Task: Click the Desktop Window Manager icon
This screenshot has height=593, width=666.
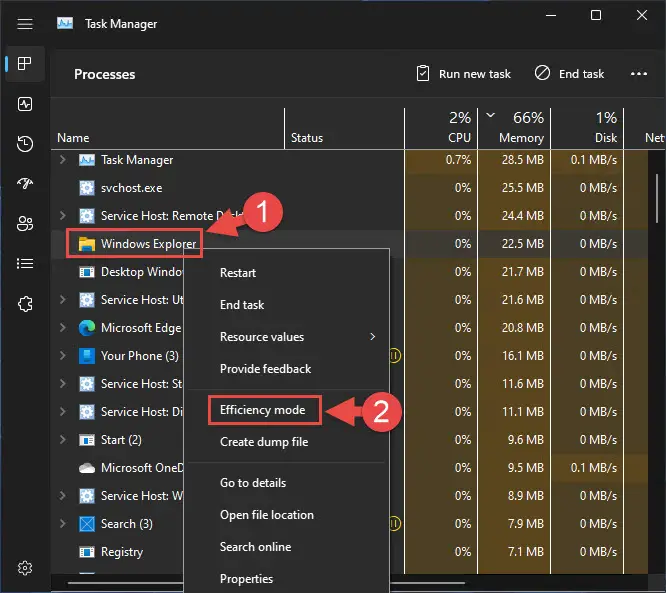Action: 87,272
